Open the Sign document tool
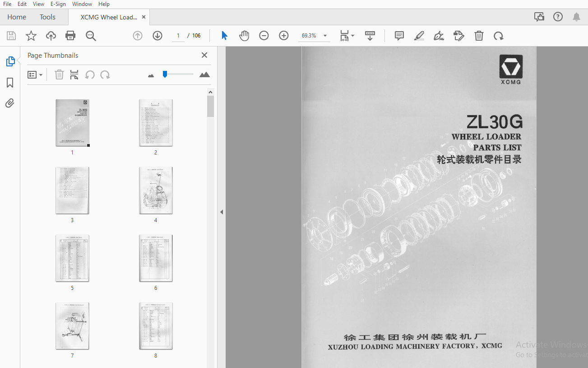 [439, 36]
